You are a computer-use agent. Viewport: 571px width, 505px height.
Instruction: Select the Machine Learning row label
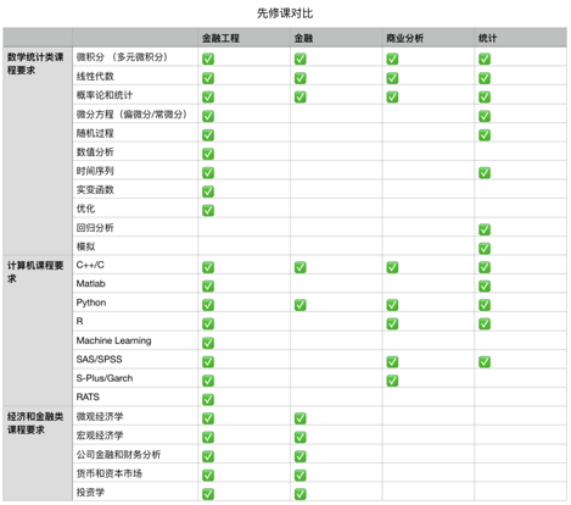coord(114,340)
